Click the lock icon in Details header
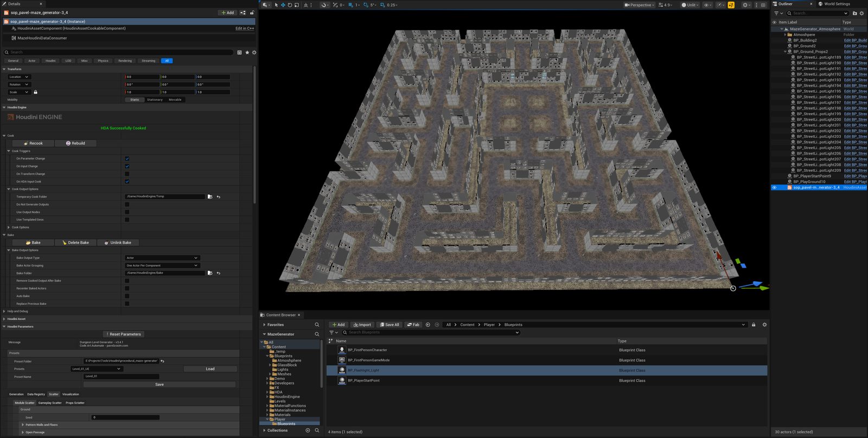The width and height of the screenshot is (868, 438). click(252, 12)
